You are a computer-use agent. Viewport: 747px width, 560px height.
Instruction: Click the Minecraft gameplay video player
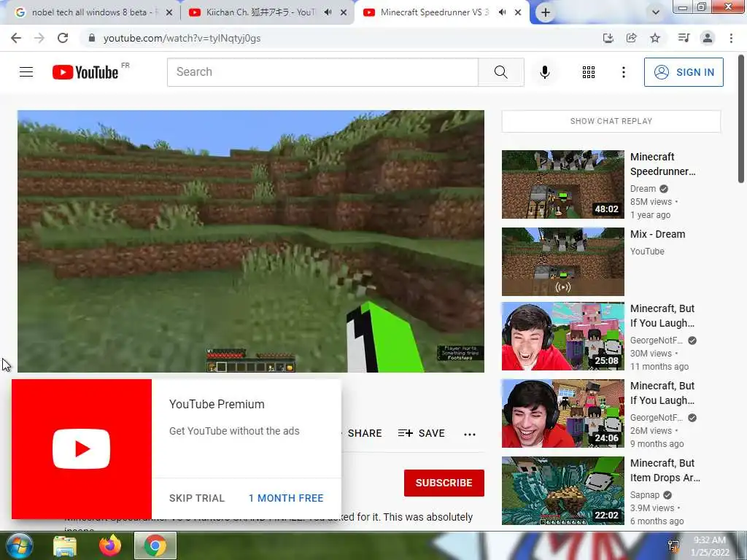(x=251, y=241)
